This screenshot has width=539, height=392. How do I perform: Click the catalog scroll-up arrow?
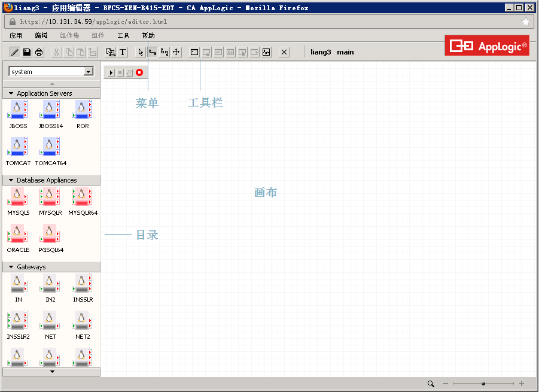(x=52, y=84)
